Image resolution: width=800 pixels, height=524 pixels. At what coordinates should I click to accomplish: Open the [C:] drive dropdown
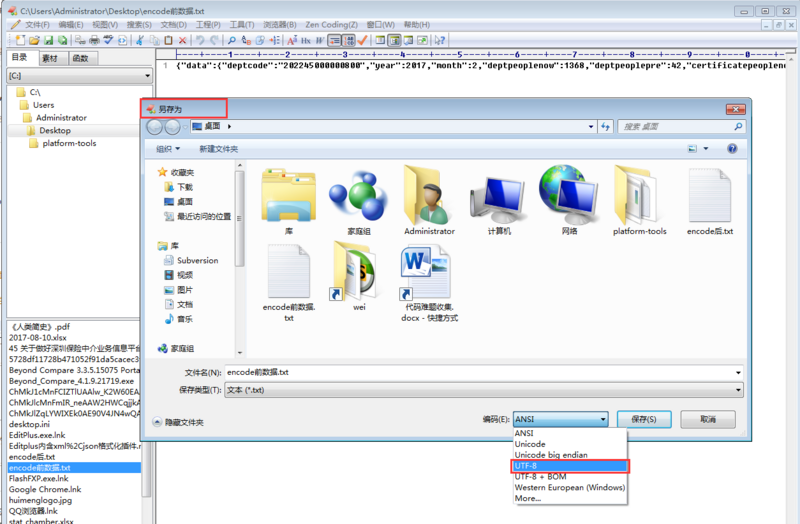point(80,76)
